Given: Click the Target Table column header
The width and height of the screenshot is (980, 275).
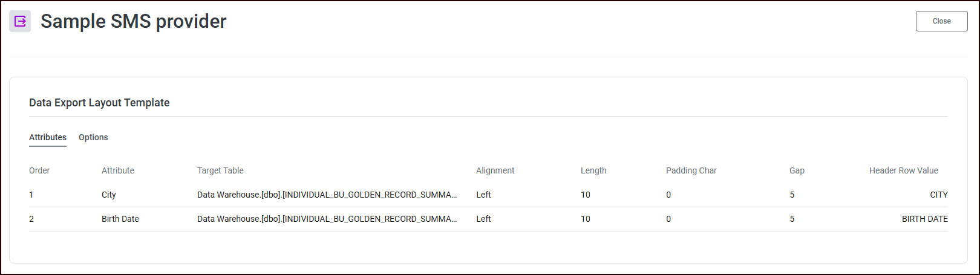Looking at the screenshot, I should pos(220,170).
